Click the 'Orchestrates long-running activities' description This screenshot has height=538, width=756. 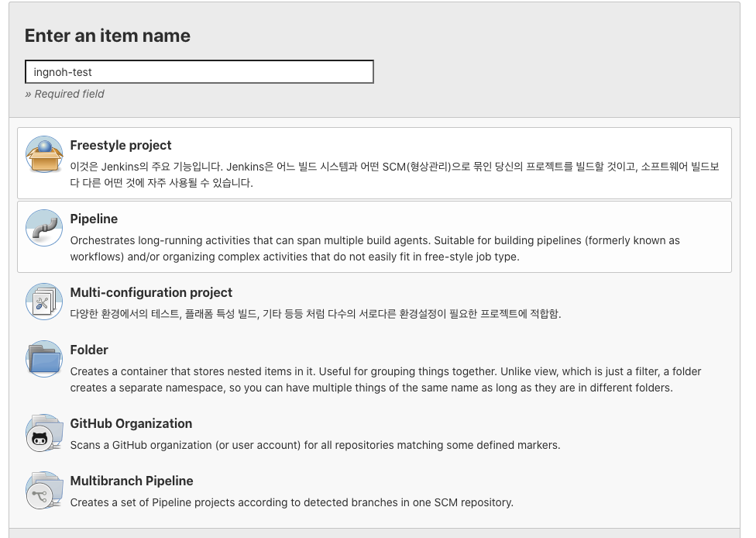click(x=375, y=249)
